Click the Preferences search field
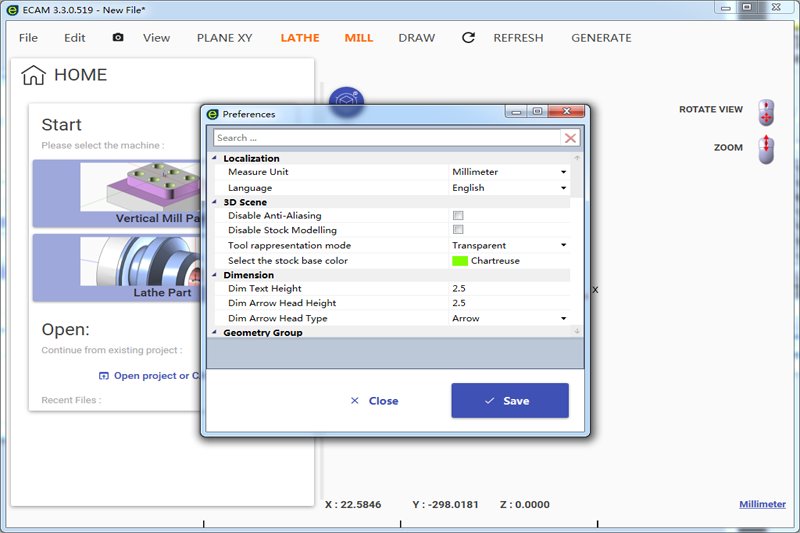Image resolution: width=800 pixels, height=533 pixels. pyautogui.click(x=387, y=138)
